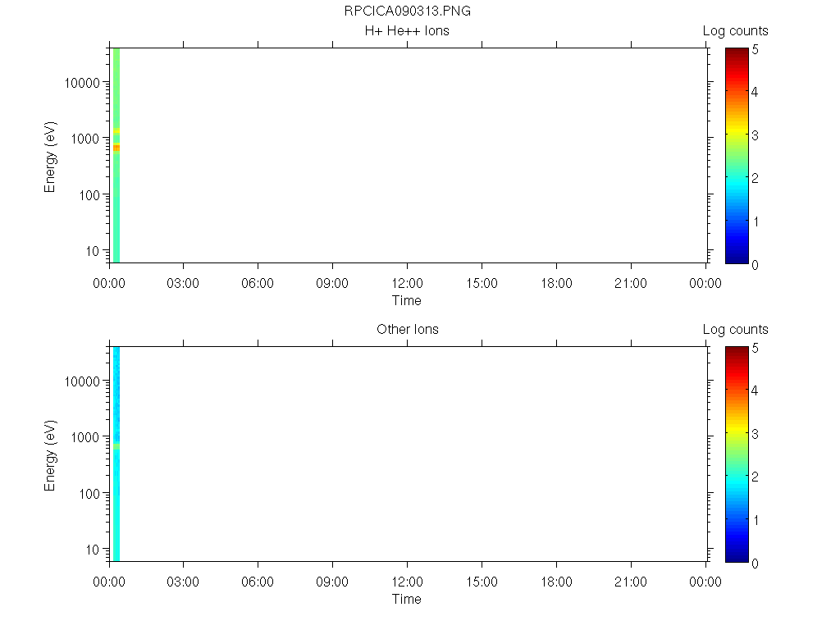Click 06:00 time tick of Other Ions plot
The height and width of the screenshot is (630, 840).
point(258,582)
